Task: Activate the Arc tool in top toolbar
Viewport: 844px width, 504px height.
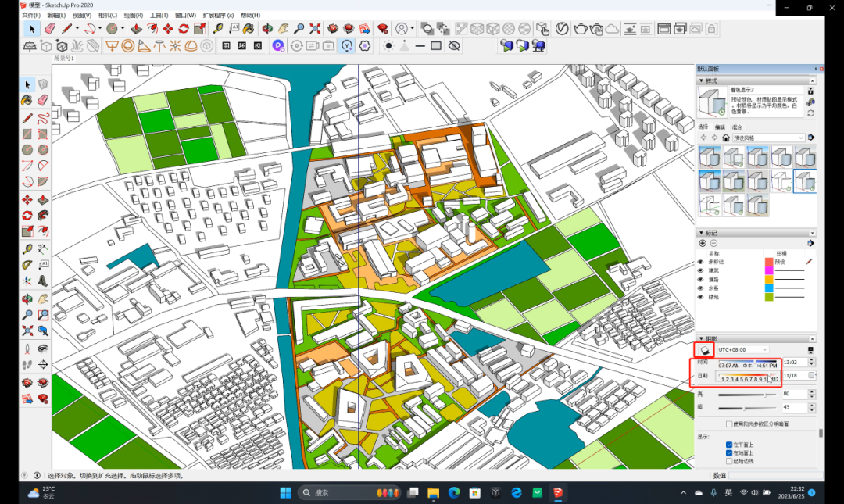Action: click(90, 29)
